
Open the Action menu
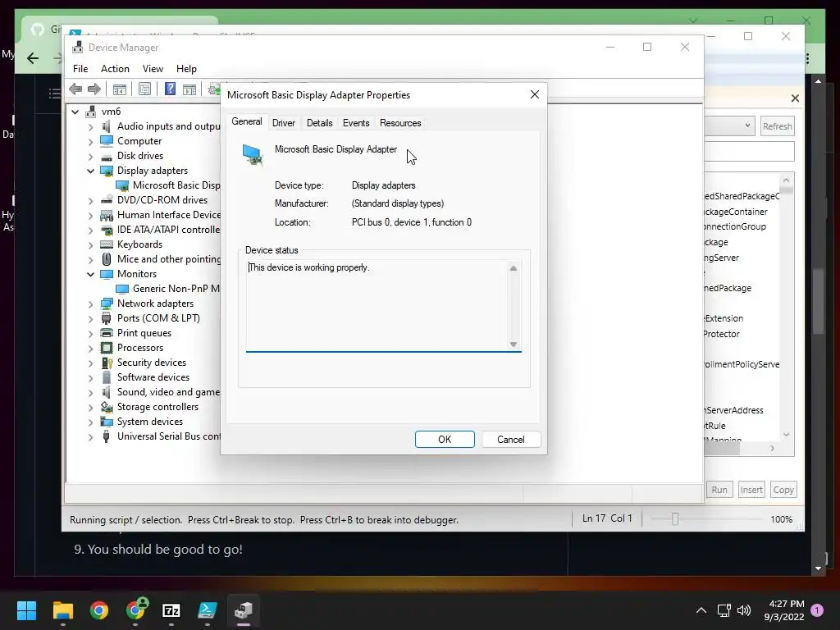point(115,69)
